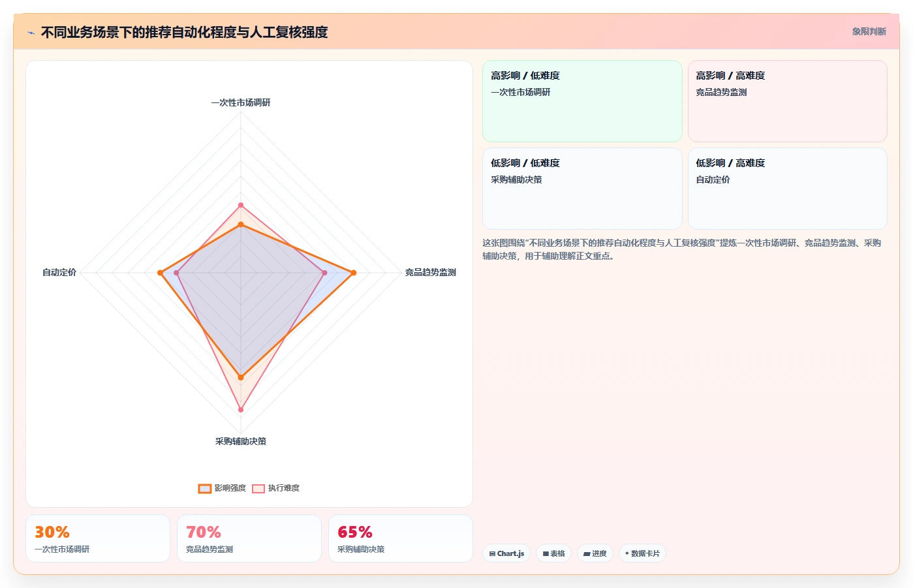Click 竞品趋势监测 text in the red quadrant card
Viewport: 913px width, 588px height.
click(x=721, y=92)
